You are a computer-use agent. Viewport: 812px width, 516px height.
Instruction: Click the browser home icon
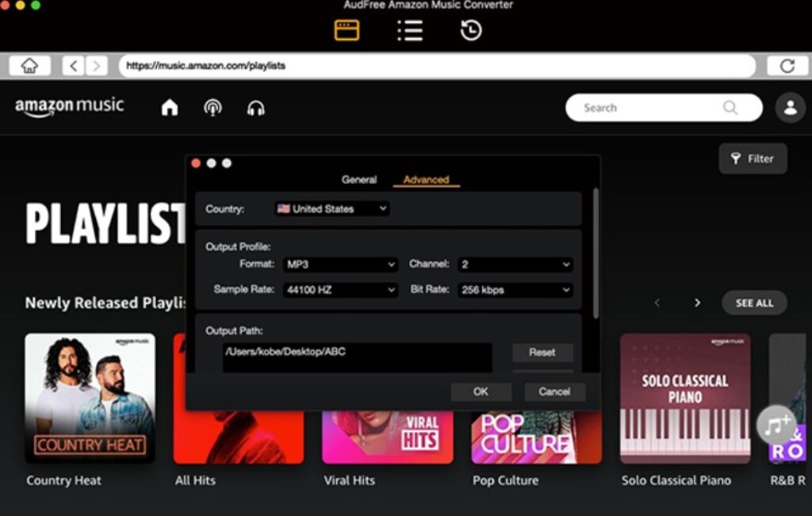pos(30,66)
